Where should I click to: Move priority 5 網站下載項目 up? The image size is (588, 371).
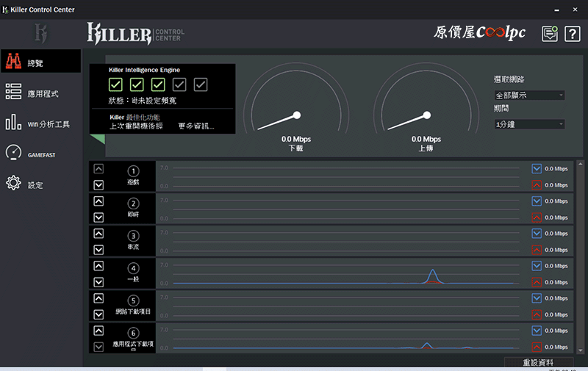98,298
